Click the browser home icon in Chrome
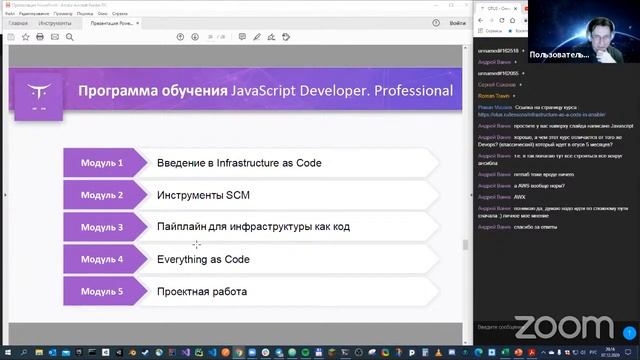 point(513,20)
